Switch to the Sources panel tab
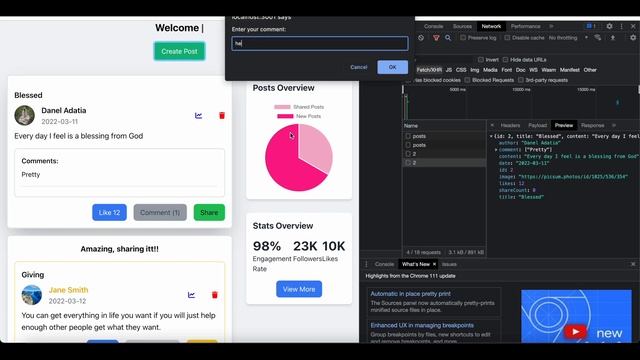Image resolution: width=640 pixels, height=360 pixels. tap(462, 26)
